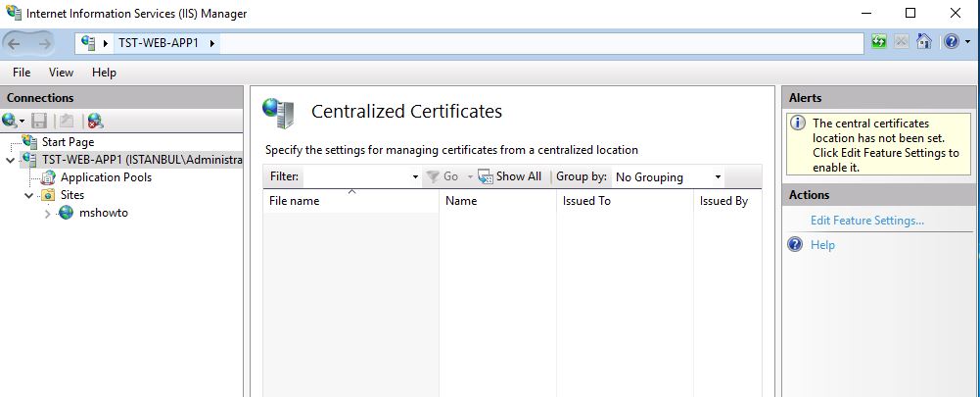Click the Up one level folder icon

click(x=68, y=121)
